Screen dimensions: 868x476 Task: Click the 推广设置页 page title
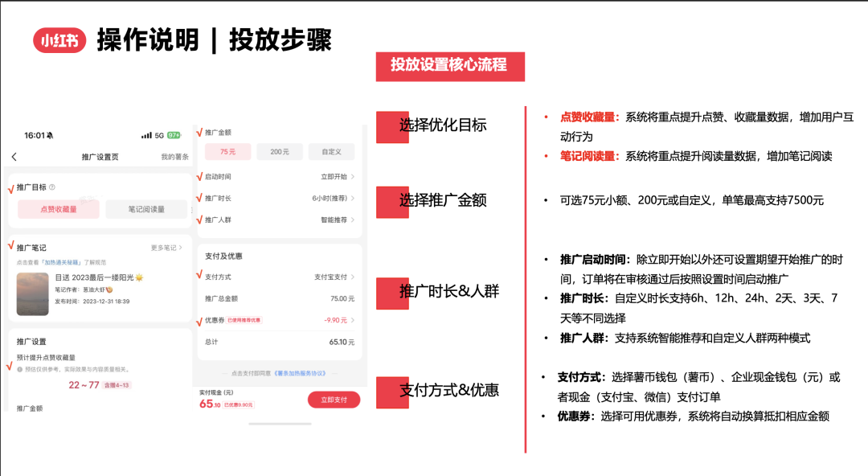click(x=100, y=157)
